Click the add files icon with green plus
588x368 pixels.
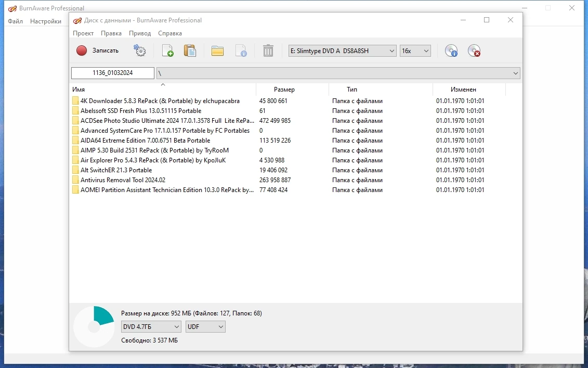pyautogui.click(x=167, y=50)
